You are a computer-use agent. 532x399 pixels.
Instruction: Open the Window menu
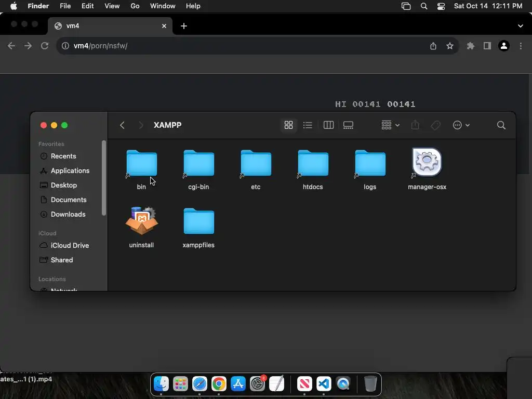click(163, 6)
